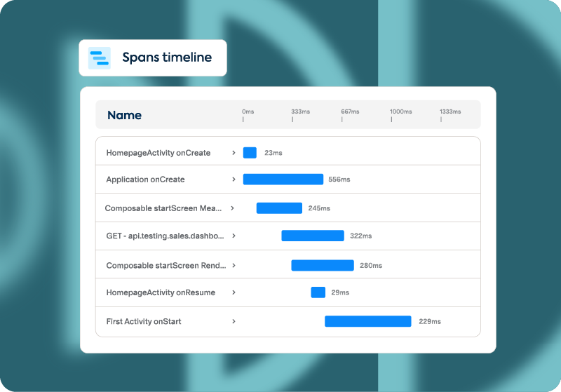Click the 23ms span bar
Image resolution: width=561 pixels, height=392 pixels.
click(x=250, y=153)
